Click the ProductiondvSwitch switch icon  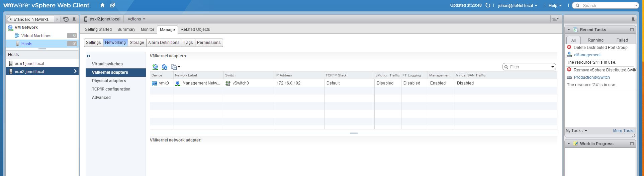click(x=569, y=77)
